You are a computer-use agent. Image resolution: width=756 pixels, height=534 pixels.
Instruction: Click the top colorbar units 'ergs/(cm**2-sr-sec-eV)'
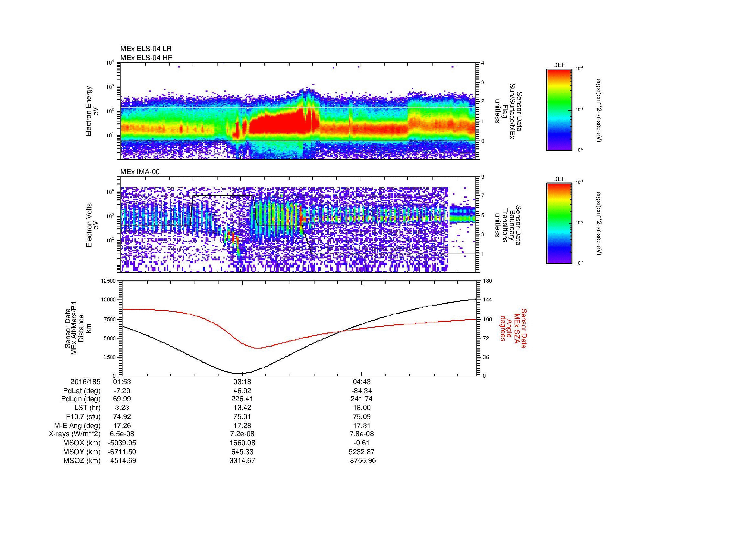coord(599,110)
